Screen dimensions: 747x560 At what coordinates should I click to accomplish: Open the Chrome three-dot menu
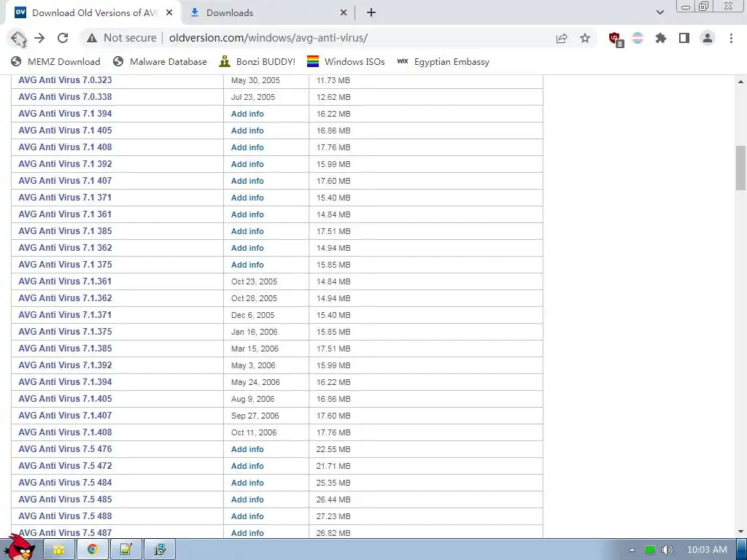point(731,38)
